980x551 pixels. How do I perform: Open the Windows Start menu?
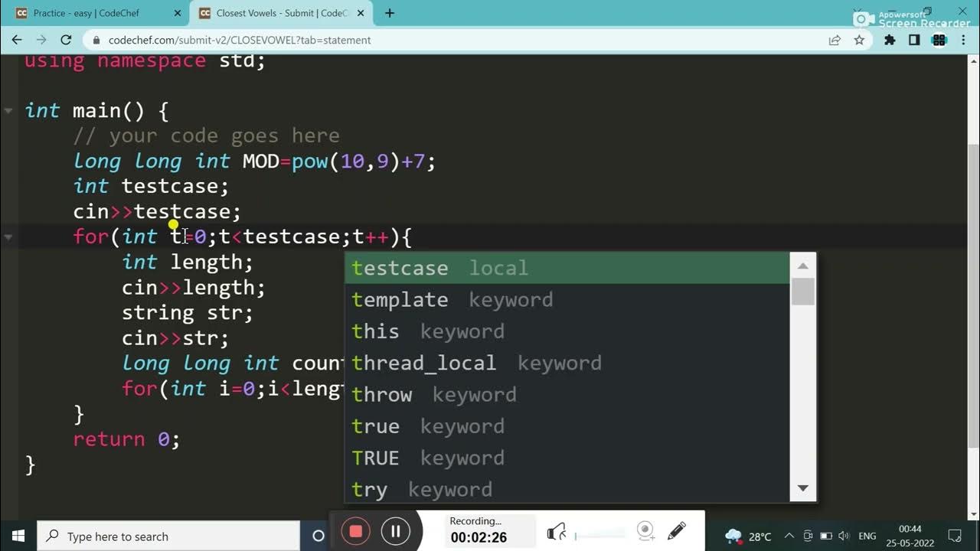18,536
